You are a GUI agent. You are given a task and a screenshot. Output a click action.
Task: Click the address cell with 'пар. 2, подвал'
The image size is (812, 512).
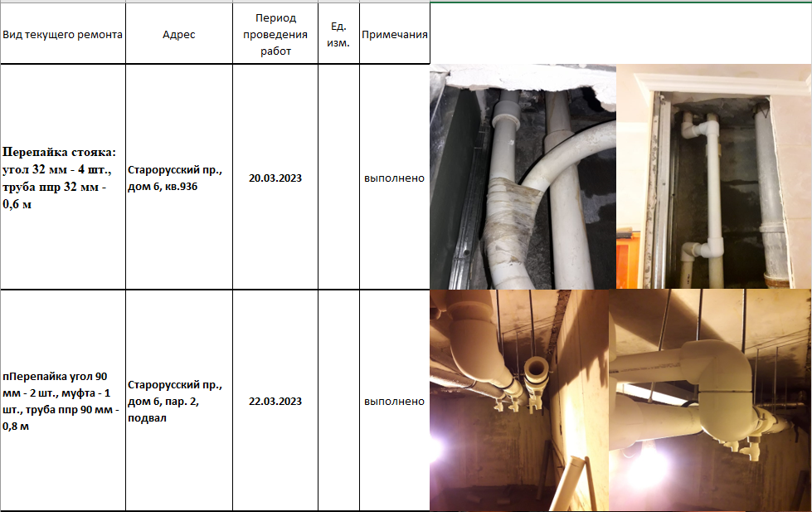point(179,401)
